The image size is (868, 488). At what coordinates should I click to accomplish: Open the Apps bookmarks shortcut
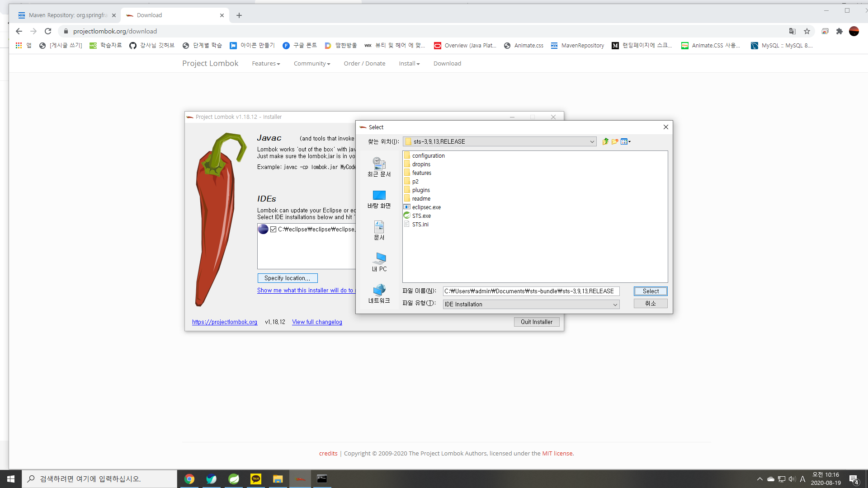24,45
